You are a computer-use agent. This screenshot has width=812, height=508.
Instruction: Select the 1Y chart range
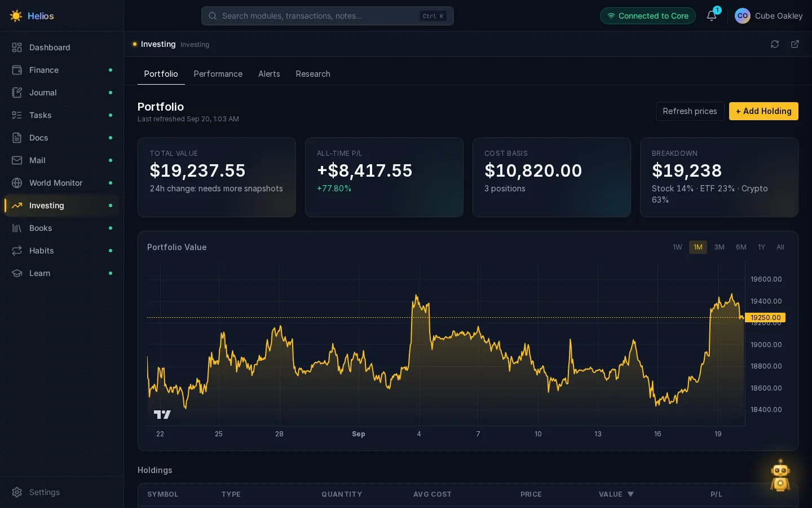tap(762, 247)
